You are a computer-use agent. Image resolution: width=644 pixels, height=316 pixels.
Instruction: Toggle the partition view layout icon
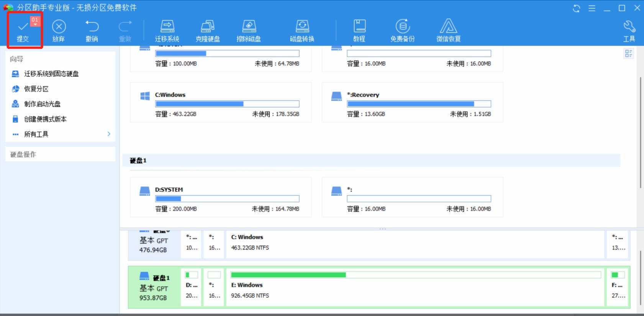(629, 54)
